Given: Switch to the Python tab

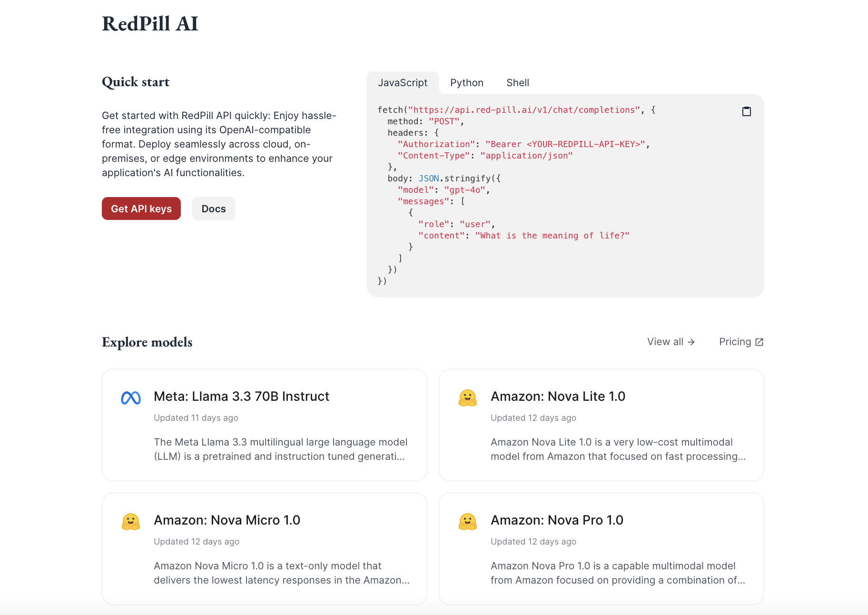Looking at the screenshot, I should pos(467,83).
